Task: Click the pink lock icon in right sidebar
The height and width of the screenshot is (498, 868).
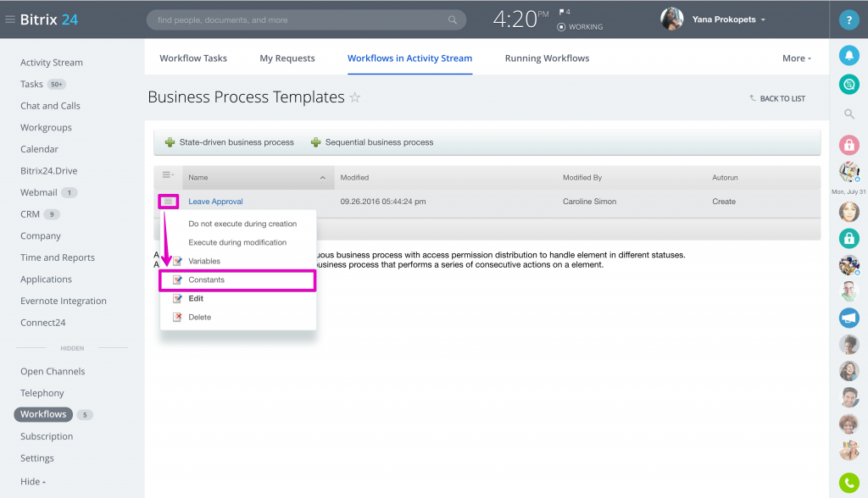Action: pos(849,145)
